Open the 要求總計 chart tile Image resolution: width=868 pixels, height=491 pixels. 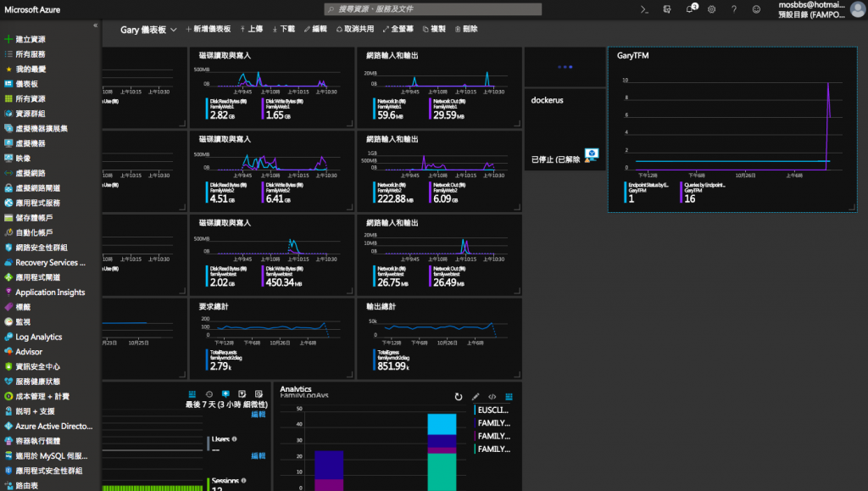click(272, 338)
